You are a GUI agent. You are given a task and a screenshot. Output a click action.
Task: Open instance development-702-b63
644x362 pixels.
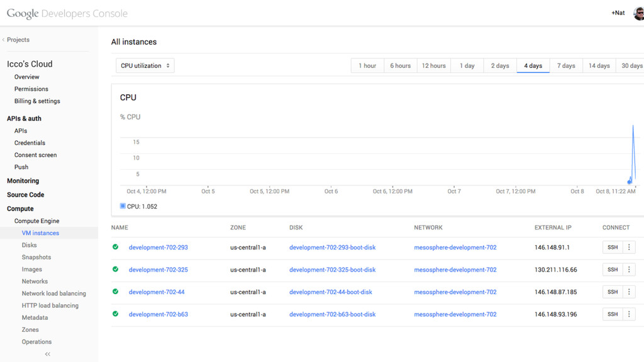click(x=158, y=314)
